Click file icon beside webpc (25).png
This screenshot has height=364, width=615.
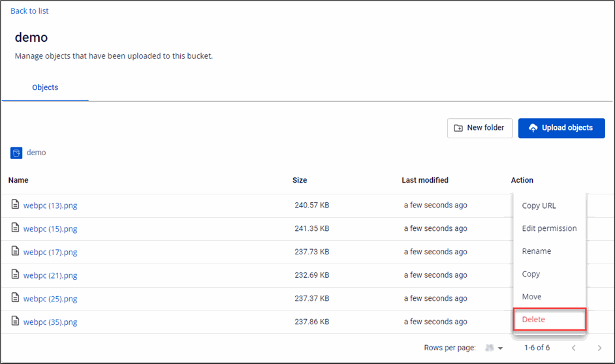[15, 297]
